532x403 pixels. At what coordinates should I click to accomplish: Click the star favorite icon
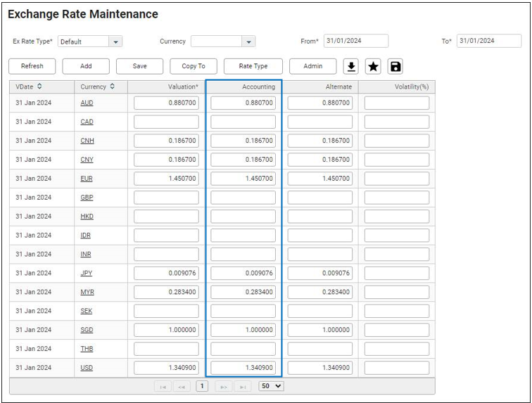pyautogui.click(x=373, y=66)
